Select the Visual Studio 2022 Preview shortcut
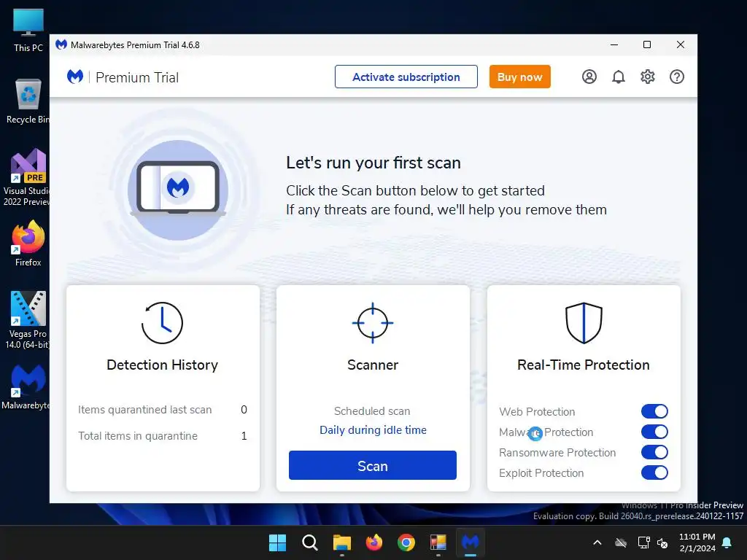The image size is (747, 560). [27, 177]
